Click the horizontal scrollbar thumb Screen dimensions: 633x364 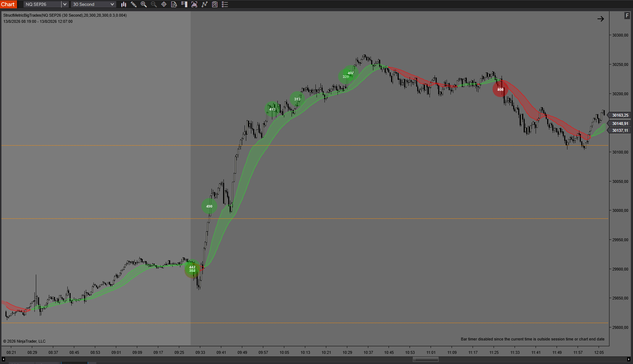[426, 359]
